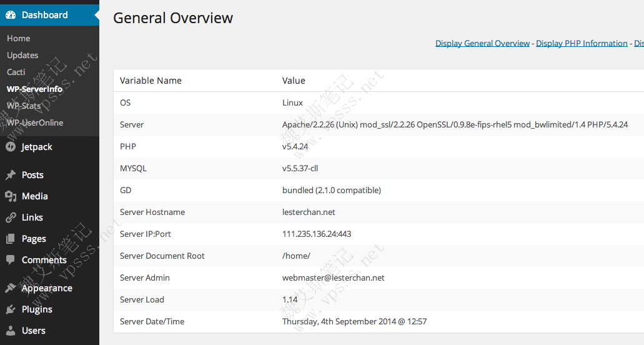The image size is (644, 345).
Task: Click the Server Load value 1.14
Action: pos(290,300)
